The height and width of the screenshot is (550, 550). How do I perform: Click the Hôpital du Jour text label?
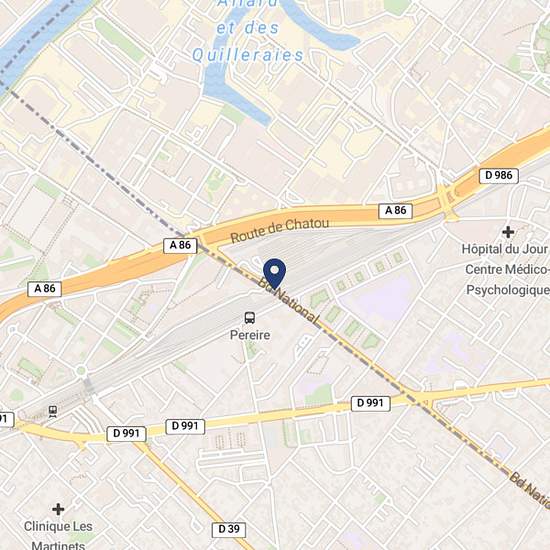[504, 249]
